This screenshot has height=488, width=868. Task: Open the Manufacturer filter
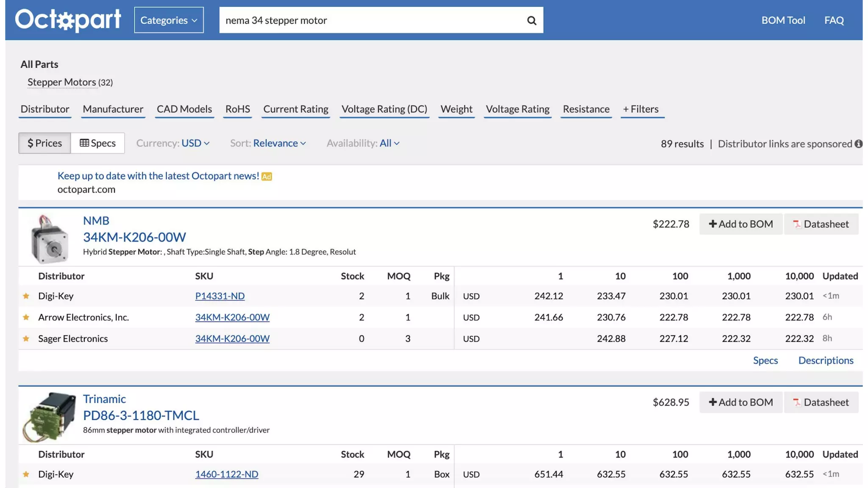(x=113, y=109)
